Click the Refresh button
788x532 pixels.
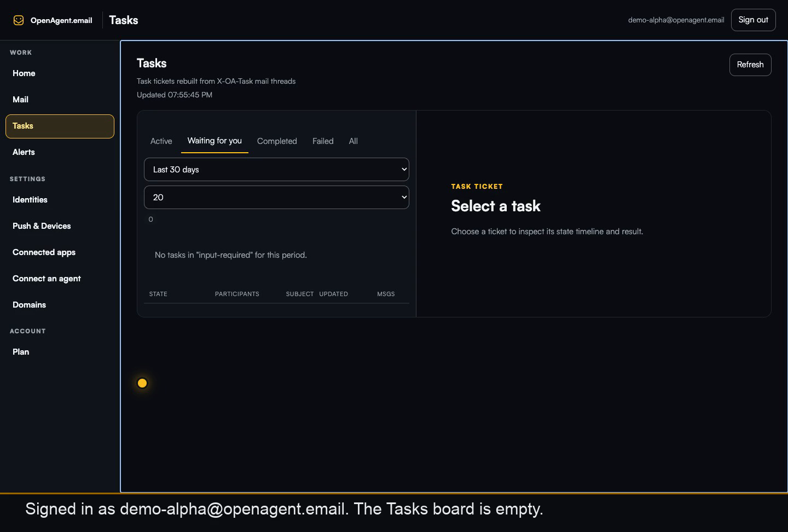[750, 65]
